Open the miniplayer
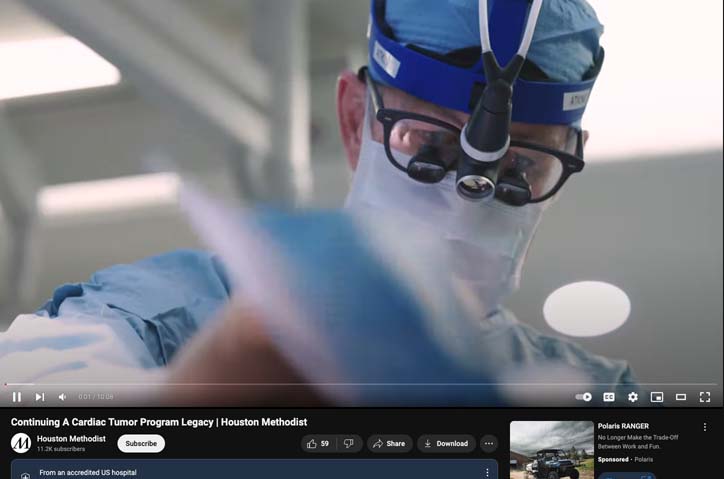The width and height of the screenshot is (724, 479). coord(657,397)
